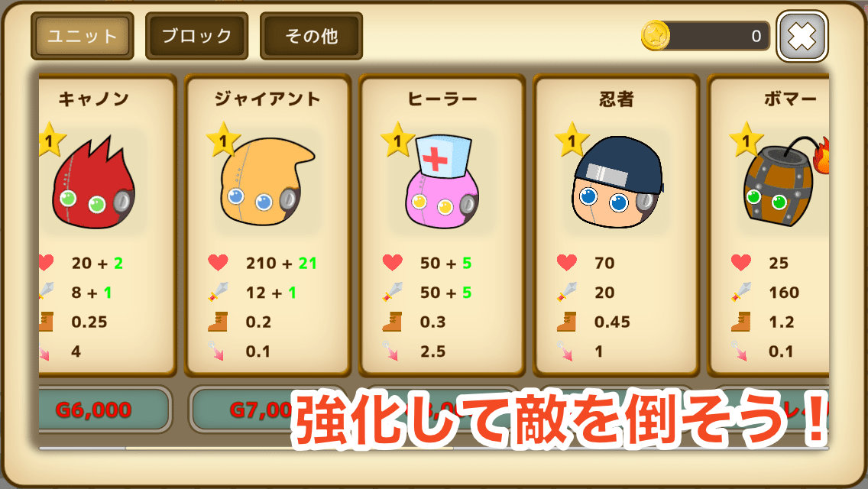868x489 pixels.
Task: Switch to the ブロック tab
Action: tap(196, 36)
